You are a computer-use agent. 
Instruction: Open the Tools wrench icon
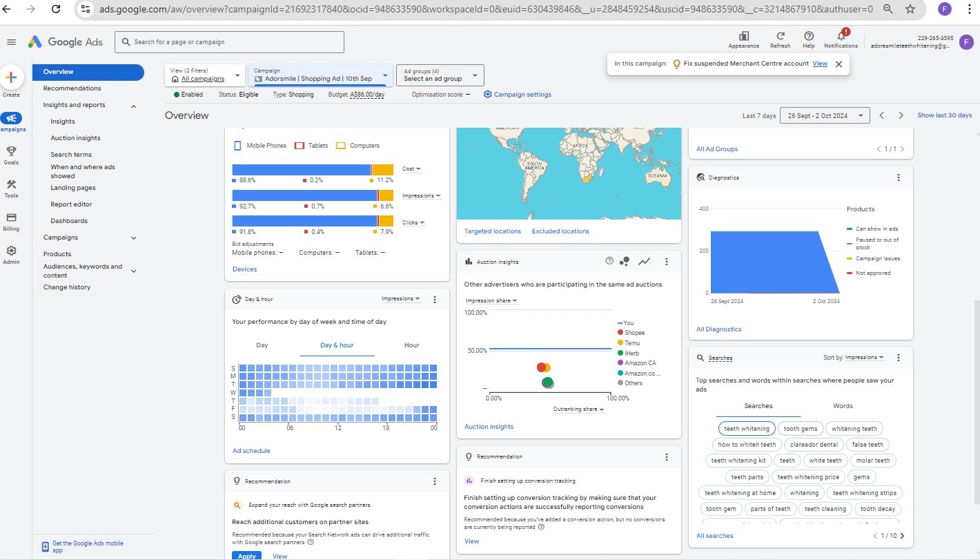pos(11,184)
